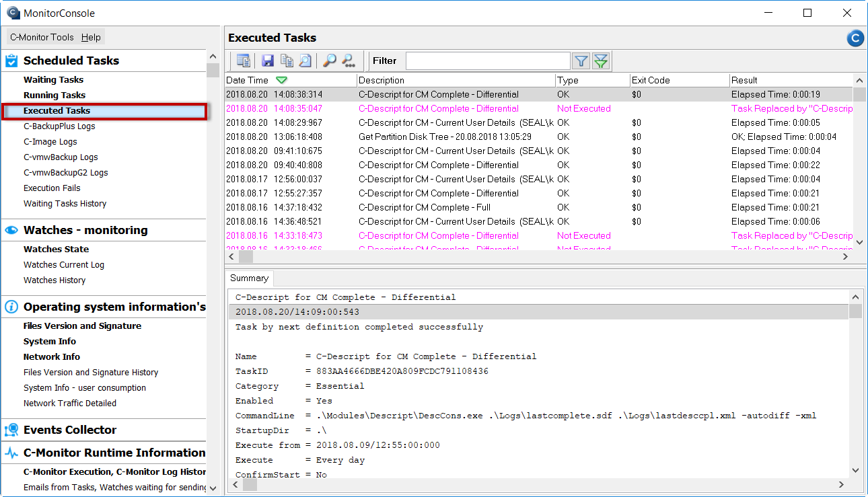Screen dimensions: 868x497
Task: Click the find next magnifier icon
Action: tap(349, 61)
